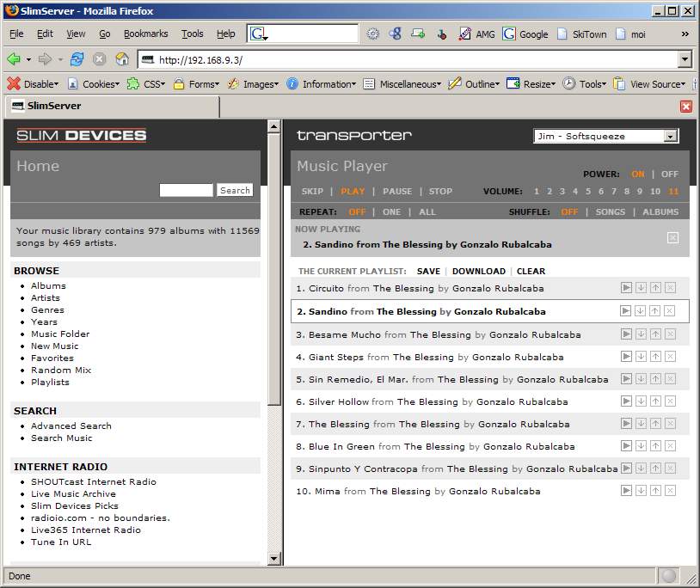Remove Silver Hollow from the playlist
The image size is (700, 588).
click(x=670, y=401)
